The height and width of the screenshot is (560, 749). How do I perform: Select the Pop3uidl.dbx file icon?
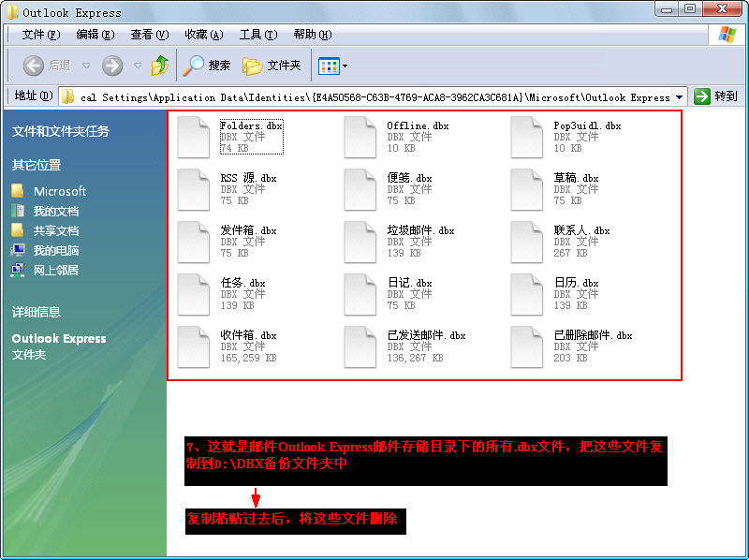tap(527, 137)
